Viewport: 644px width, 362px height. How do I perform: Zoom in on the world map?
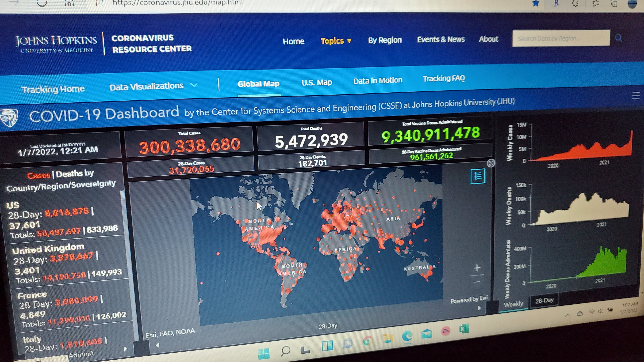click(x=477, y=268)
